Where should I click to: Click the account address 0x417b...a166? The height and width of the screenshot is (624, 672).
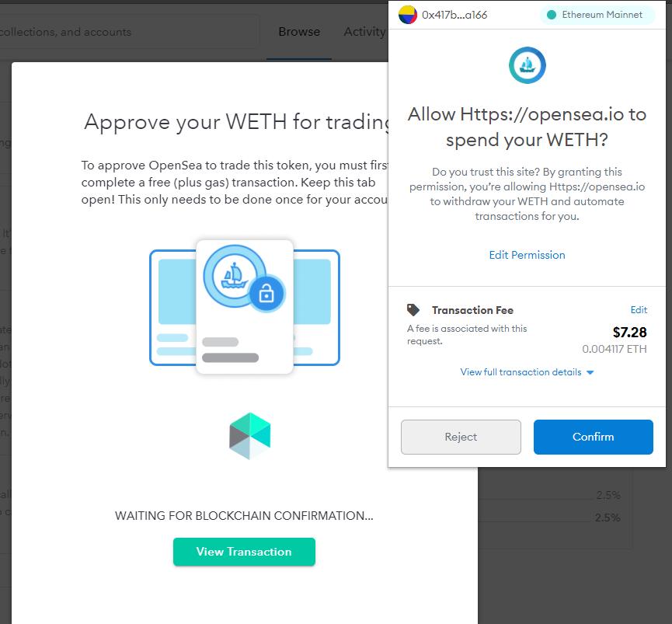tap(454, 15)
